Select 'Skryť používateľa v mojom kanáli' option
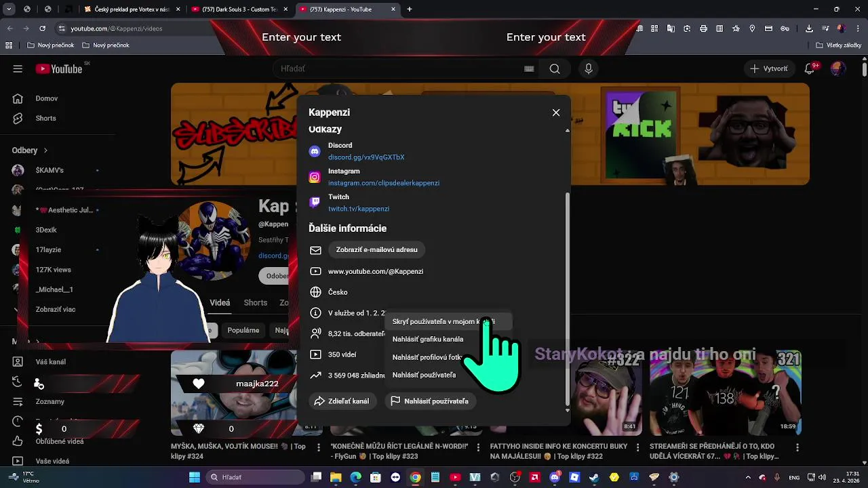 [448, 321]
